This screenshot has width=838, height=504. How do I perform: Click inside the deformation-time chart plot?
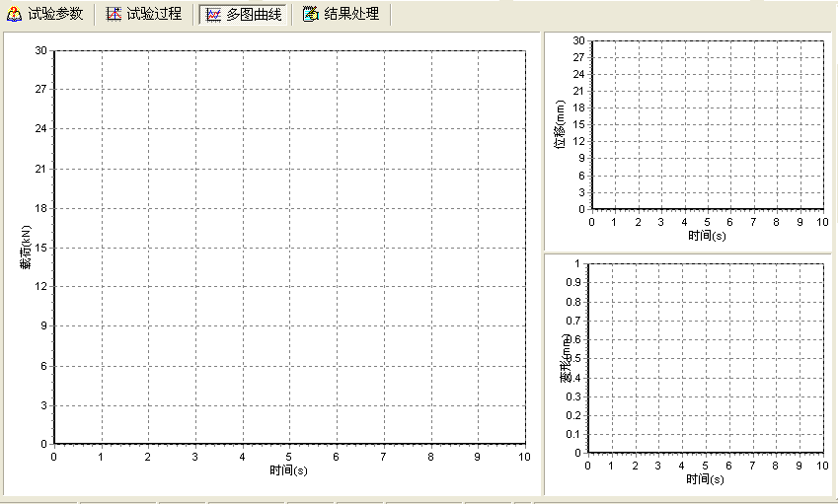pos(707,357)
